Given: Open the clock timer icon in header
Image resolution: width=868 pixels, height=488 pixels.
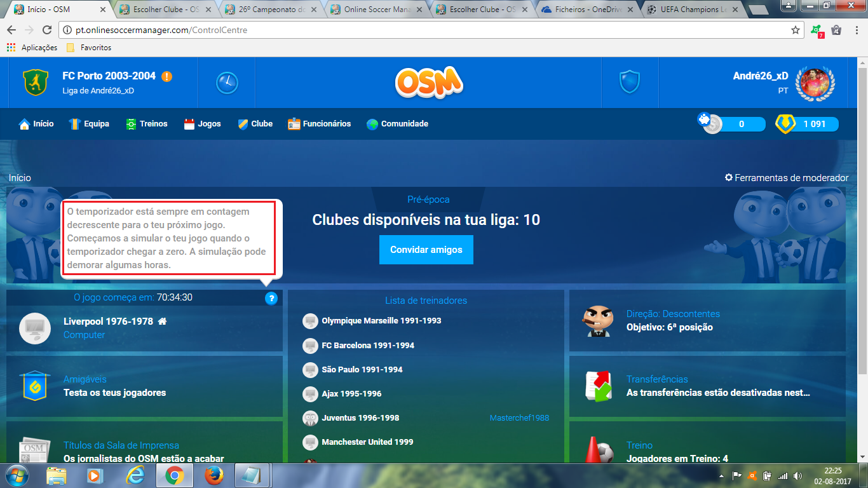Looking at the screenshot, I should click(x=227, y=82).
